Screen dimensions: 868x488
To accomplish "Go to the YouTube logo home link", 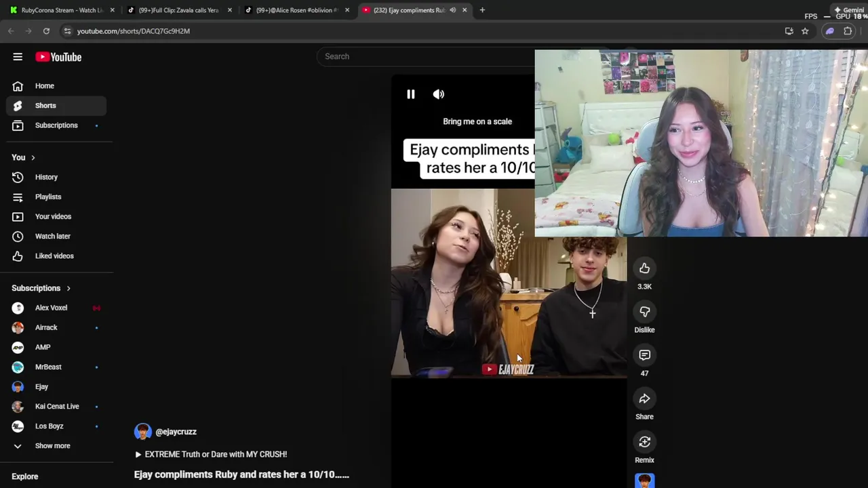I will (58, 57).
